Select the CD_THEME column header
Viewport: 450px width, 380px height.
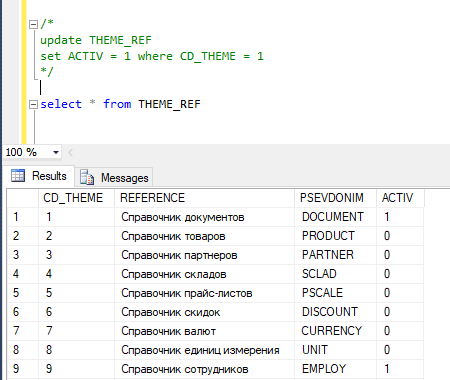[76, 198]
